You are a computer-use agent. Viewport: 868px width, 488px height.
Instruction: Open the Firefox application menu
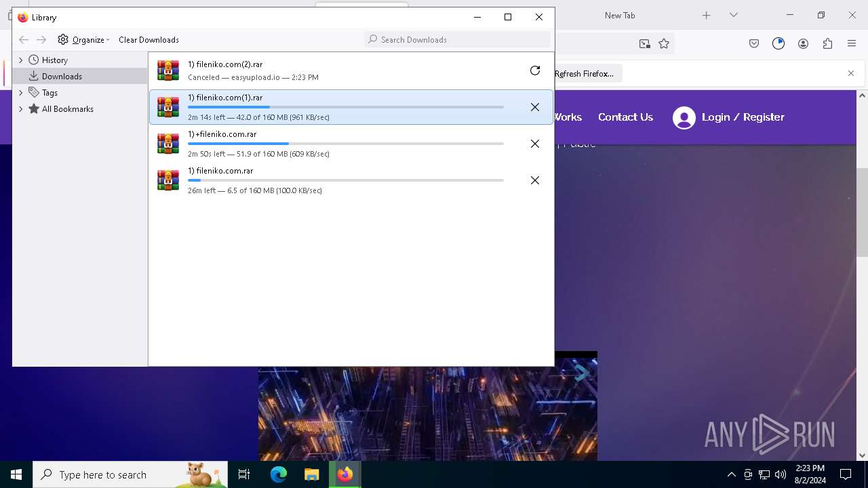point(852,43)
